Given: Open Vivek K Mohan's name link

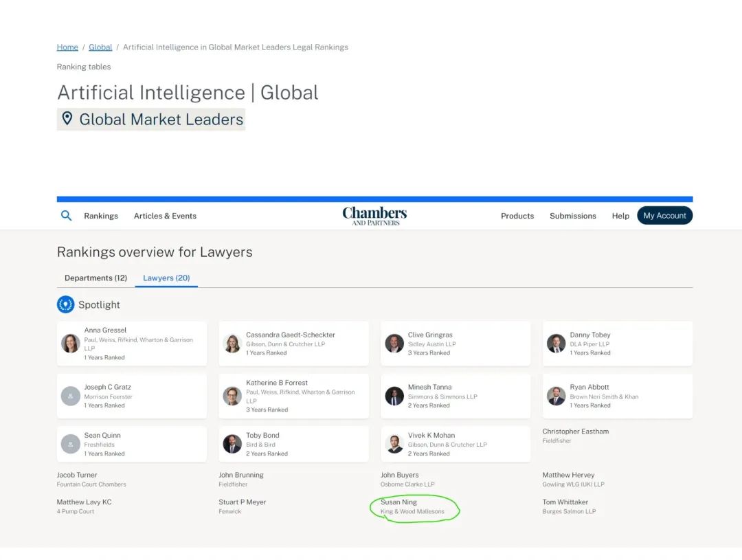Looking at the screenshot, I should pos(431,435).
